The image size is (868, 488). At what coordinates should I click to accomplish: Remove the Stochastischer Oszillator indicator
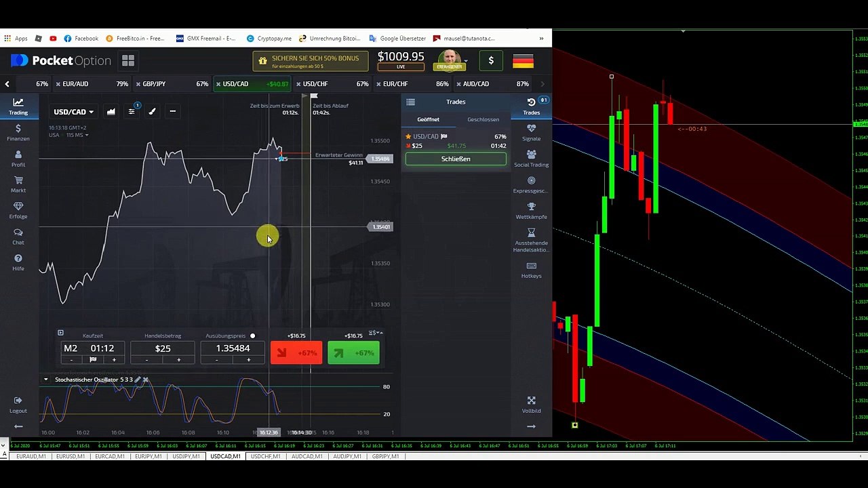145,380
